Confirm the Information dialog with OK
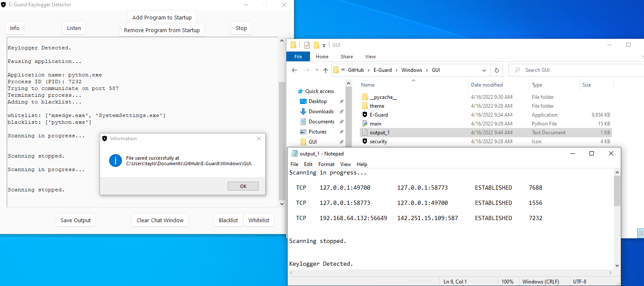The width and height of the screenshot is (644, 286). [243, 186]
